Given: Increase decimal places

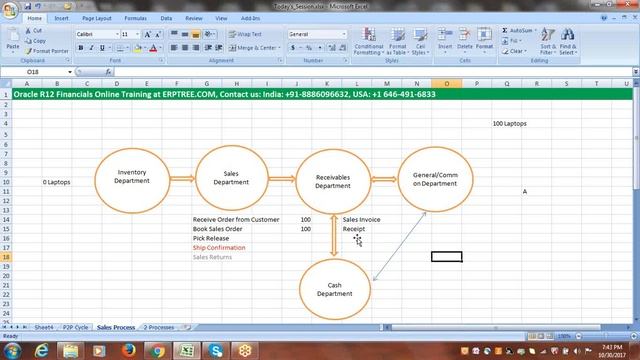Looking at the screenshot, I should [x=332, y=48].
